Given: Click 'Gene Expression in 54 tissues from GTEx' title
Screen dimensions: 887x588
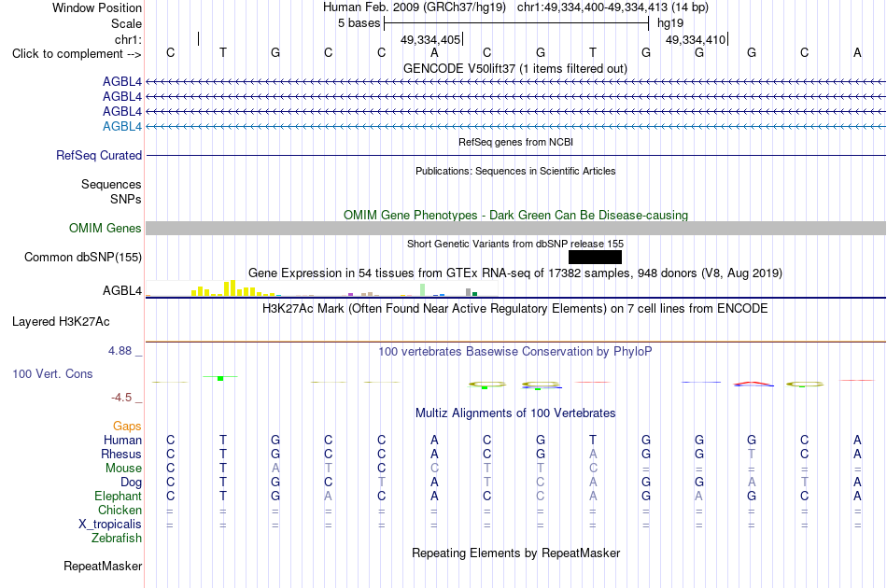Looking at the screenshot, I should [x=515, y=273].
